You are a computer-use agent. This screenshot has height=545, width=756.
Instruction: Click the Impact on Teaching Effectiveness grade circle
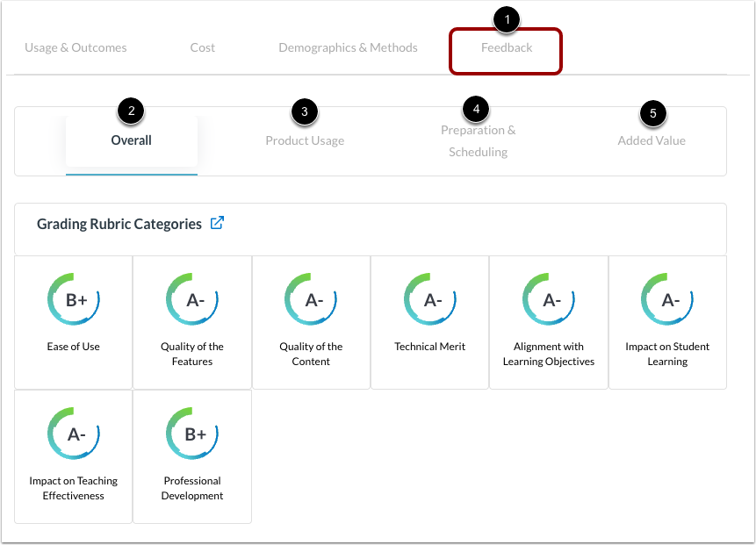tap(73, 433)
